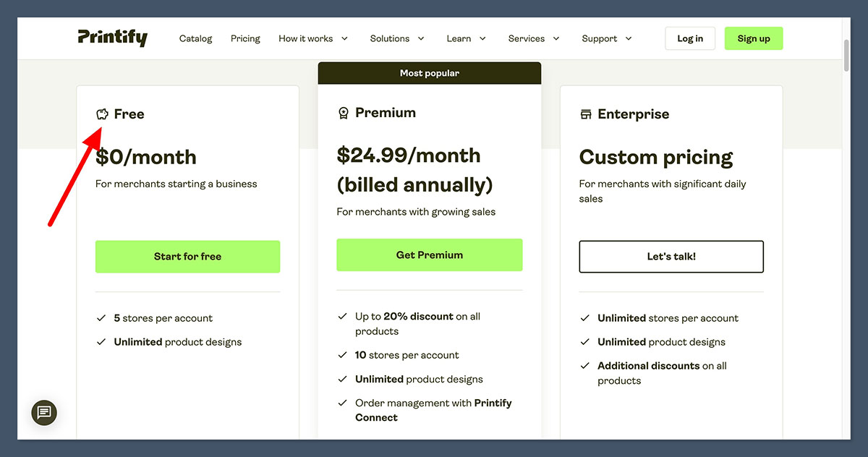Click the checkmark beside 5 stores per account
The width and height of the screenshot is (868, 457).
[101, 317]
